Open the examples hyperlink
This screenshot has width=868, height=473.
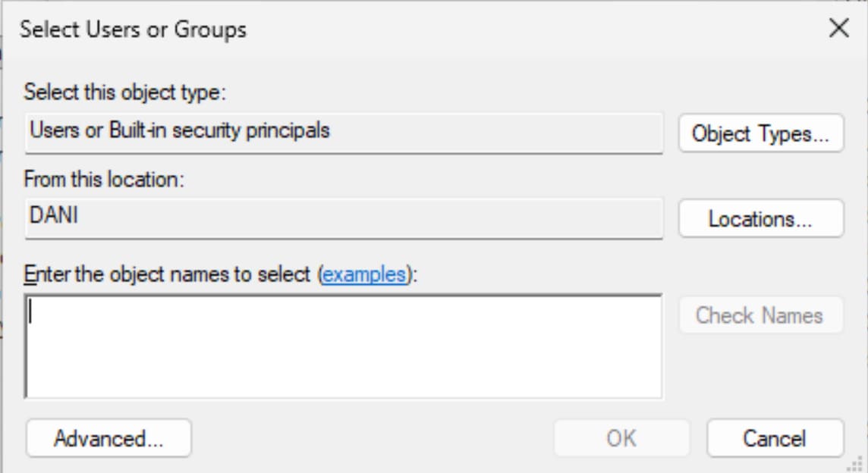pos(364,274)
